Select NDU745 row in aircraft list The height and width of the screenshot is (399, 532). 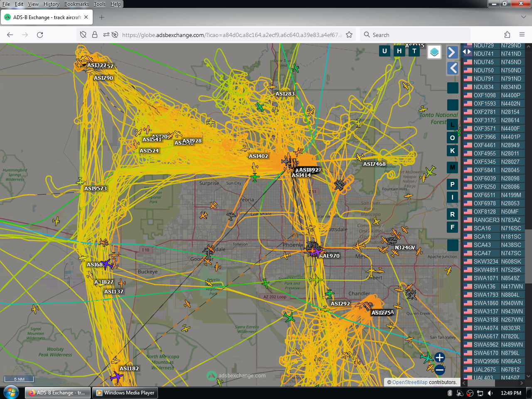click(493, 62)
